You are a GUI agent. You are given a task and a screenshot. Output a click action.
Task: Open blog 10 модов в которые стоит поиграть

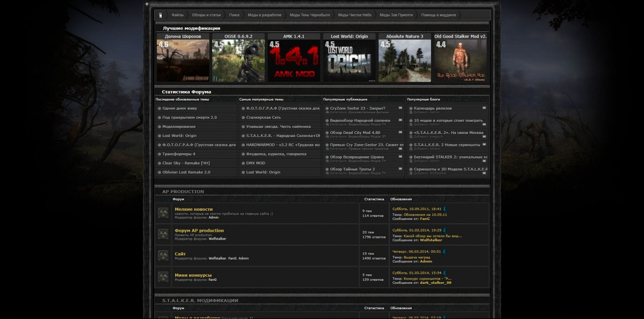click(448, 120)
